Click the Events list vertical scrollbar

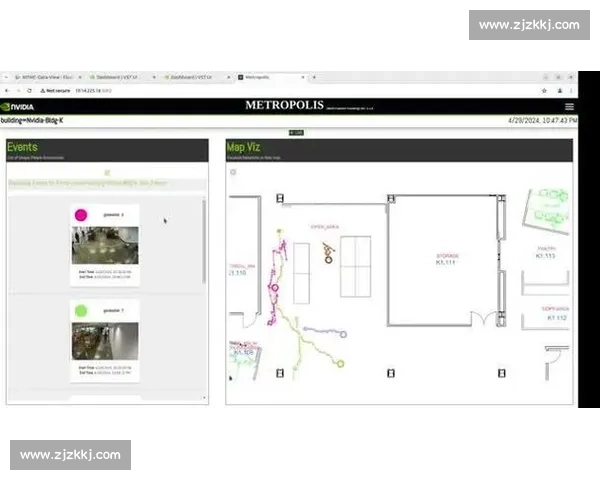[204, 242]
